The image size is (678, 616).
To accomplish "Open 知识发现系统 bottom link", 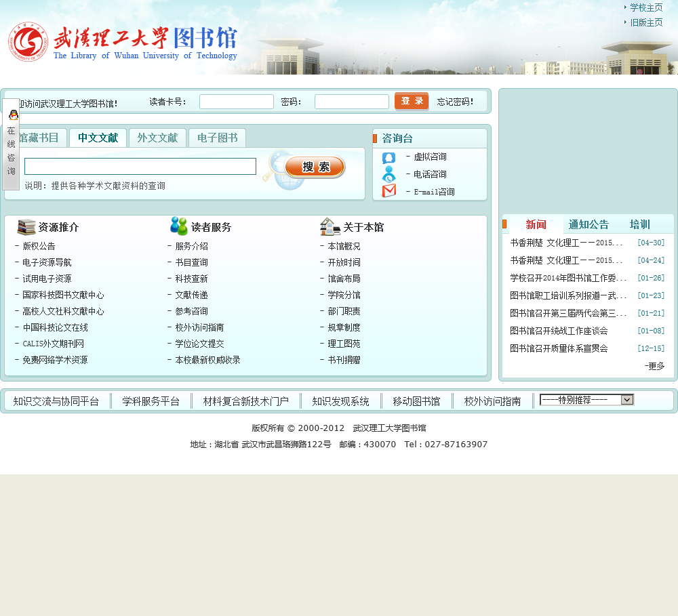I will coord(341,401).
